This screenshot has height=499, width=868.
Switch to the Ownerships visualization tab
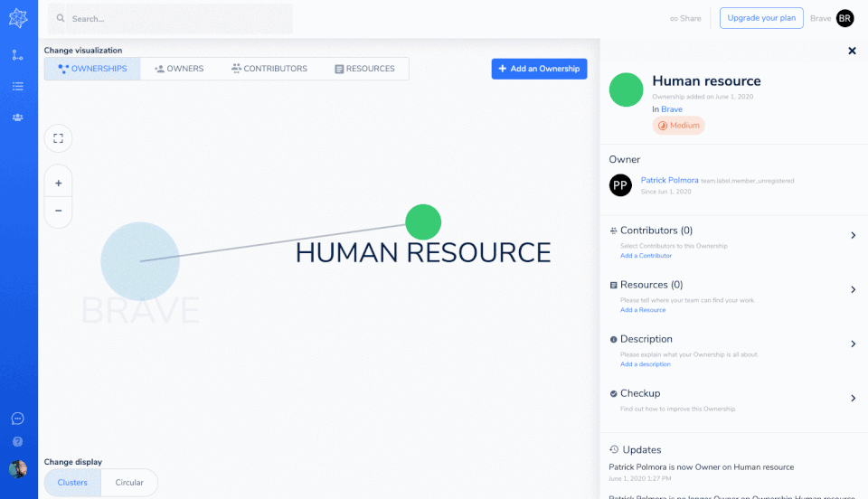point(92,69)
